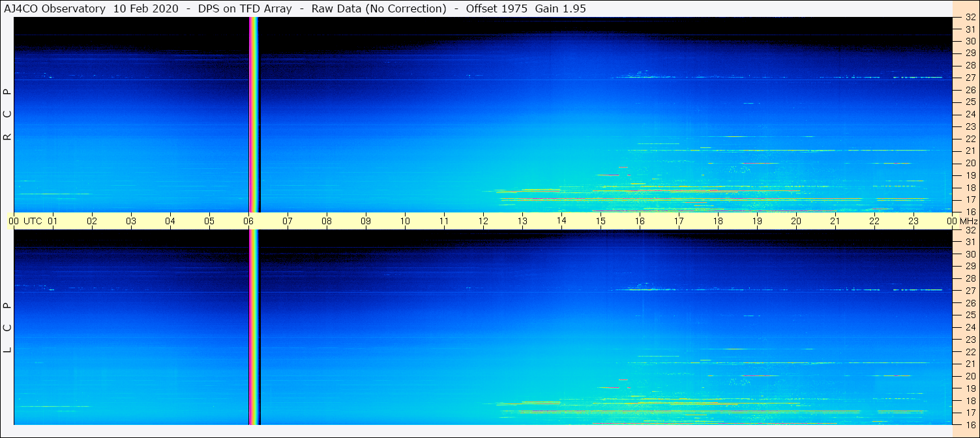Click the "Raw Data (No Correction)" header text
This screenshot has height=438, width=980.
point(379,8)
